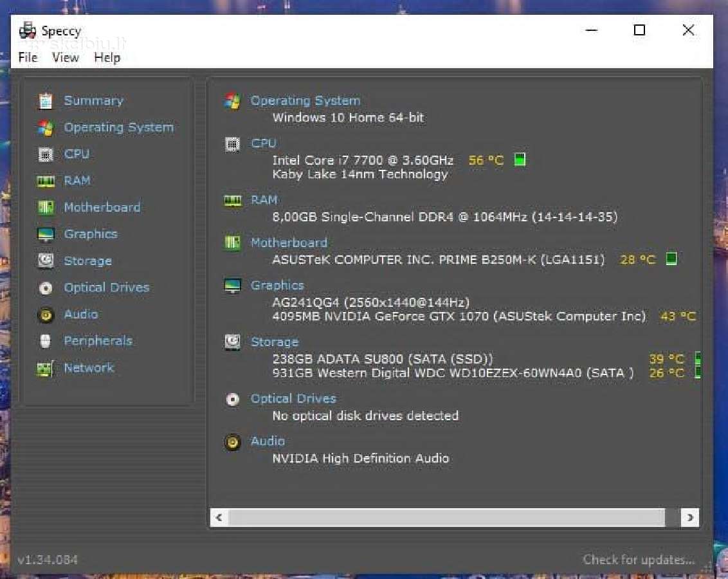Select Graphics in the sidebar
Screen dimensions: 728x579
point(91,234)
